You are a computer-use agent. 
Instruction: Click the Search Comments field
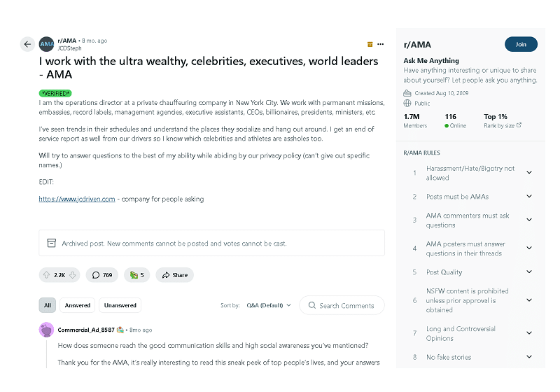[x=342, y=305]
